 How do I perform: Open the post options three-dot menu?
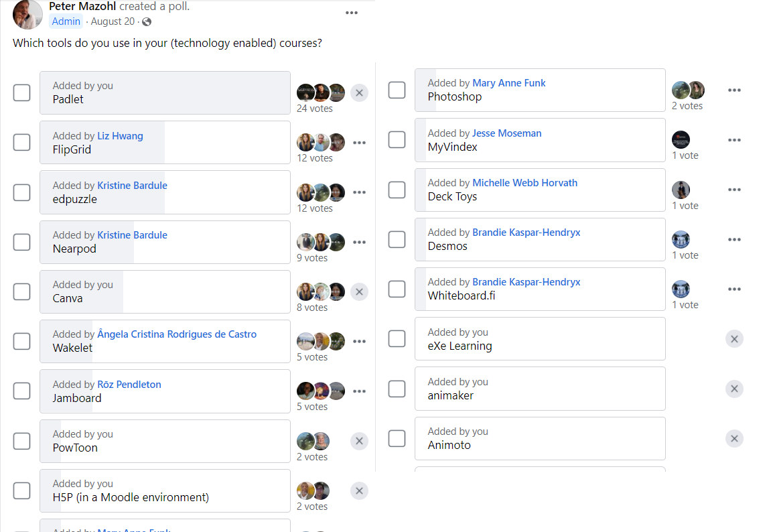click(352, 13)
